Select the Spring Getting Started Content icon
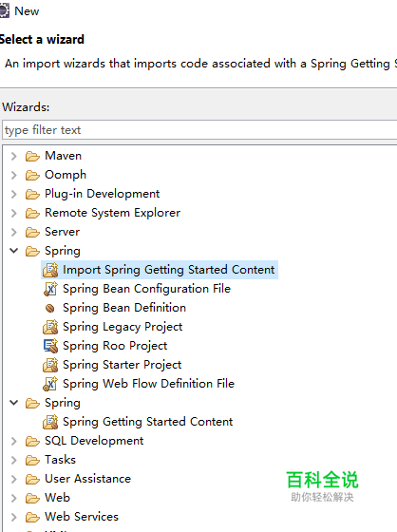This screenshot has width=397, height=532. (x=50, y=422)
